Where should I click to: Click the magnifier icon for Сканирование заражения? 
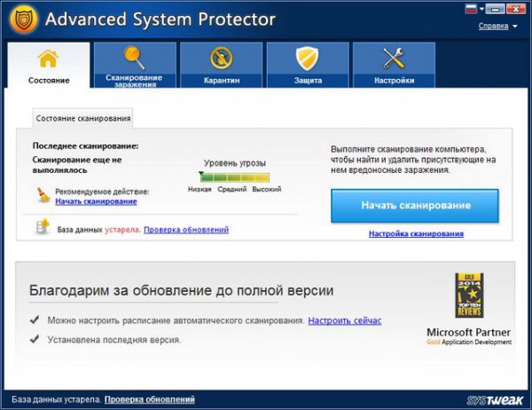[135, 58]
